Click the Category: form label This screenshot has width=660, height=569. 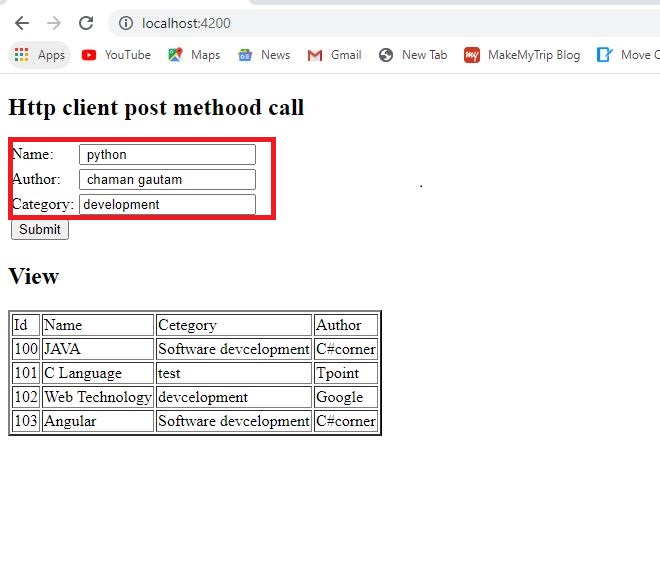(x=43, y=205)
